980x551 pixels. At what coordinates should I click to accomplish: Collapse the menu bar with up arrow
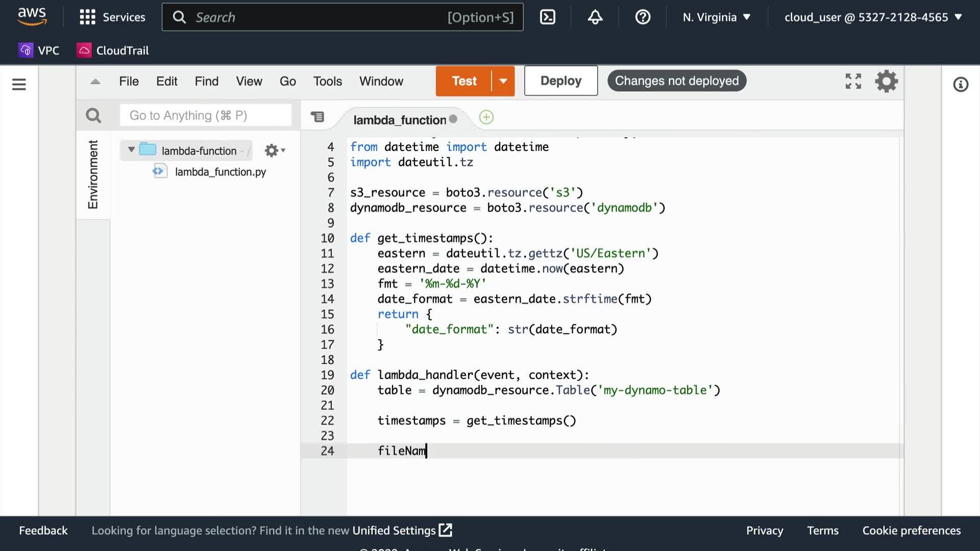pyautogui.click(x=95, y=82)
